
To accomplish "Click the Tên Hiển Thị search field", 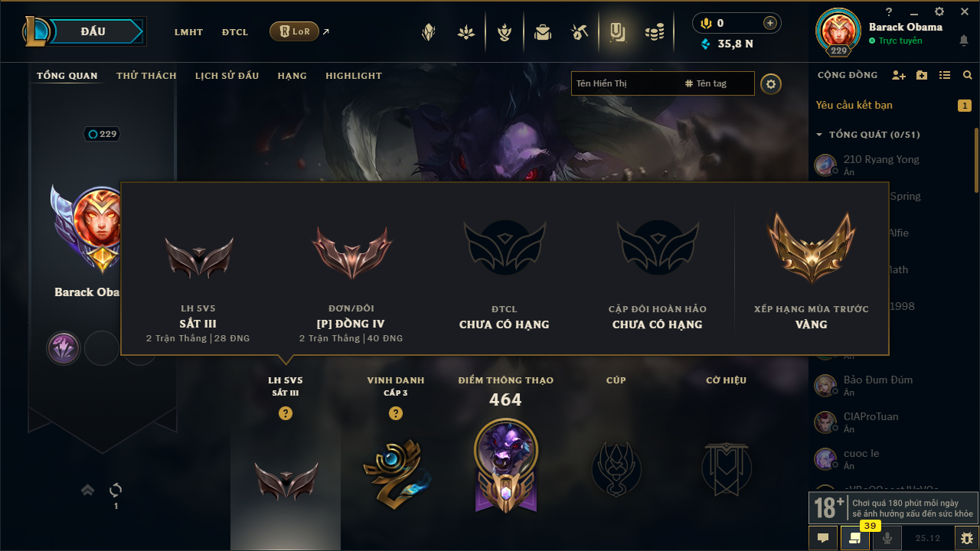I will 626,83.
